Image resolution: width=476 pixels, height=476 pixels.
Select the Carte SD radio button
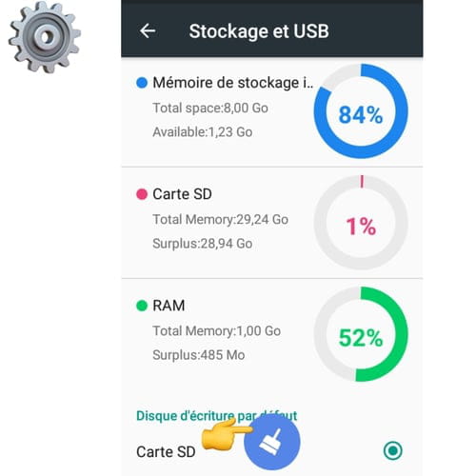point(393,450)
